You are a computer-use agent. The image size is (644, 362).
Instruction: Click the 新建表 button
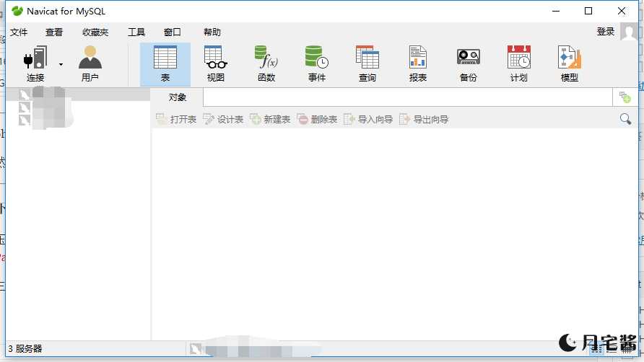[x=270, y=120]
